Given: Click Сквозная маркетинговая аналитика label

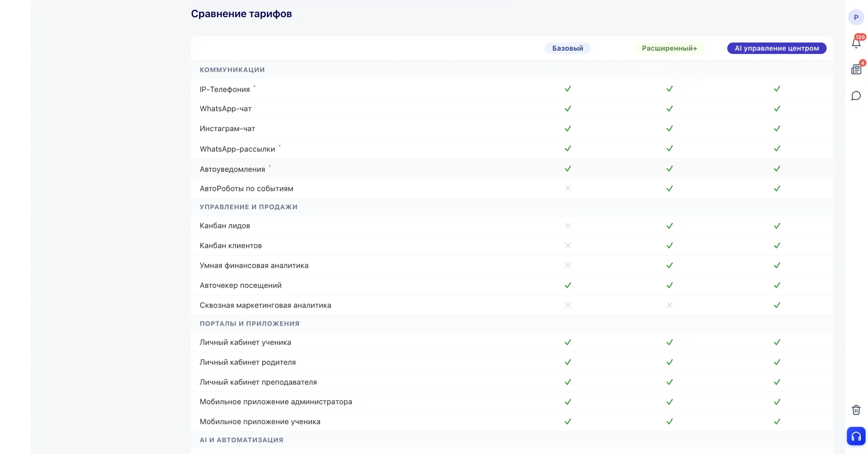Looking at the screenshot, I should pyautogui.click(x=265, y=305).
